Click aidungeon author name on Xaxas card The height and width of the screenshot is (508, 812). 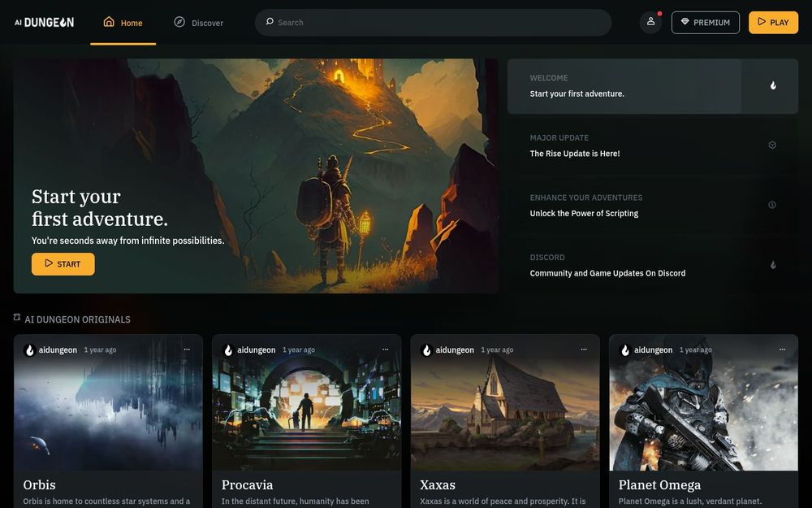(455, 350)
